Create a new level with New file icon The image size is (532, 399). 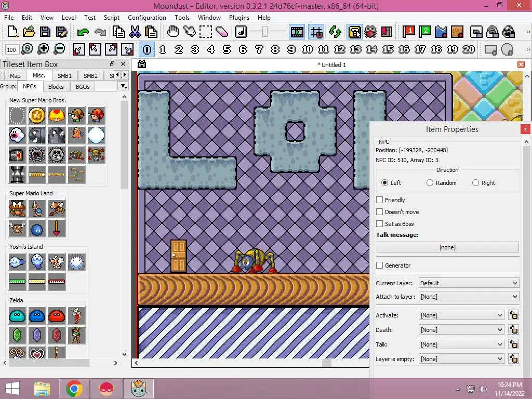12,32
